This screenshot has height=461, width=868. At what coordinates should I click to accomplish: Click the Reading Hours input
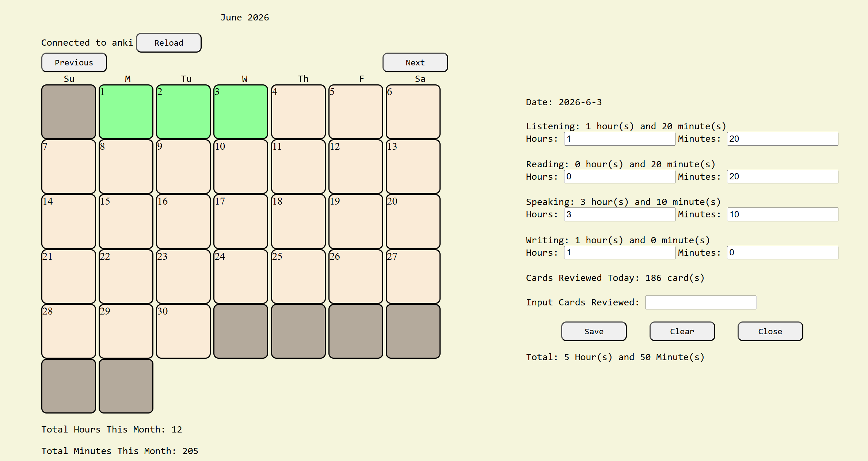(620, 177)
